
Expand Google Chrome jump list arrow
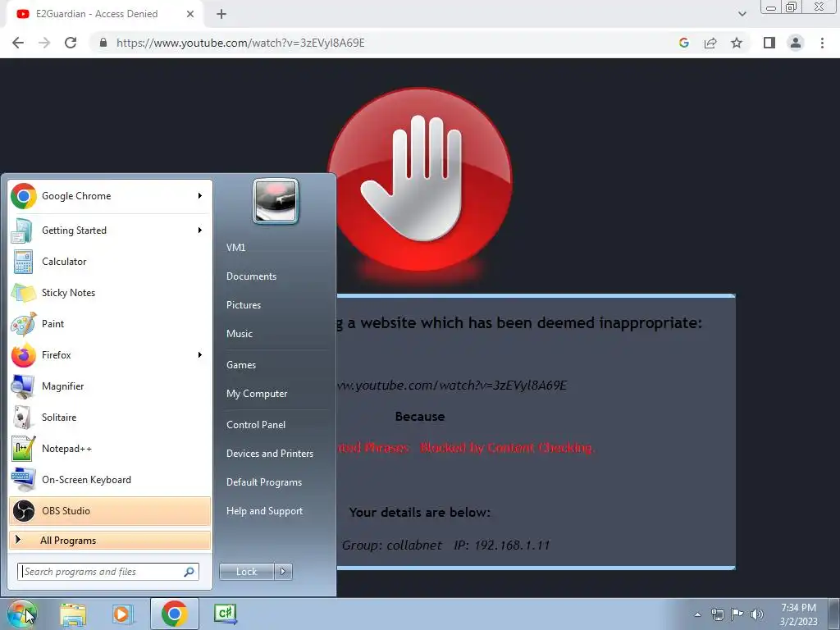[x=200, y=196]
